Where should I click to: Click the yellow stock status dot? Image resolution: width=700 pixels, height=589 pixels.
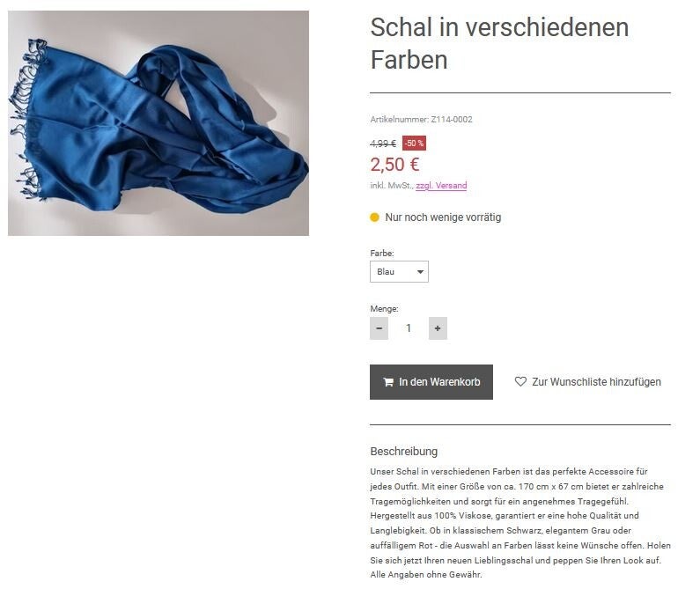[374, 217]
